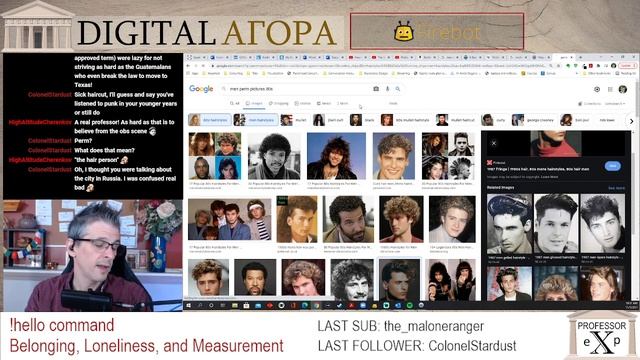Open Chrome from the Windows taskbar
640x360 pixels.
click(x=316, y=305)
